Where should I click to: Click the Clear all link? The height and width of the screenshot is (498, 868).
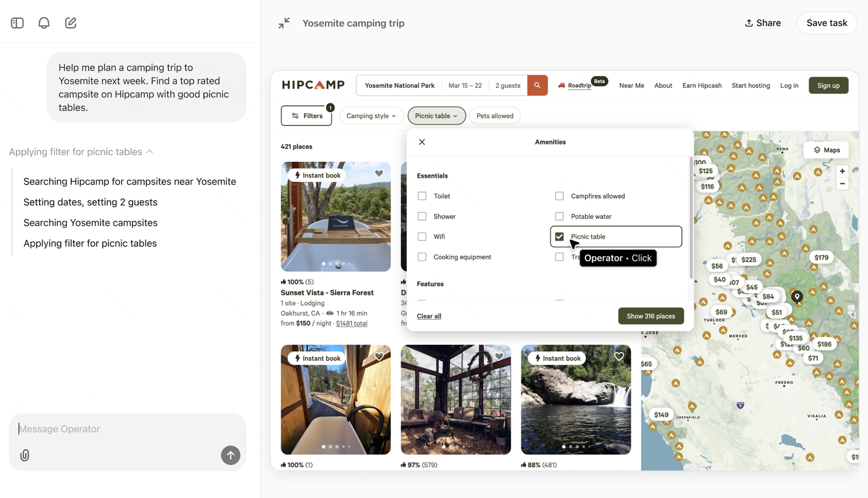pyautogui.click(x=429, y=316)
